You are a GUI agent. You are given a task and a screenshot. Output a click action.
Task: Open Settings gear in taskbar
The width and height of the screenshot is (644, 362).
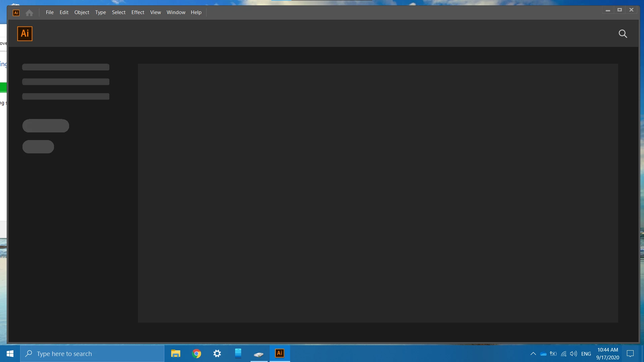(x=217, y=354)
